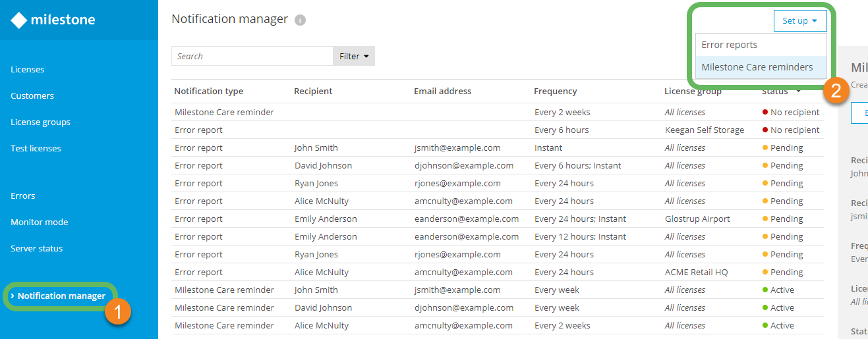Select Error reports from the menu
The height and width of the screenshot is (339, 868).
[x=729, y=45]
